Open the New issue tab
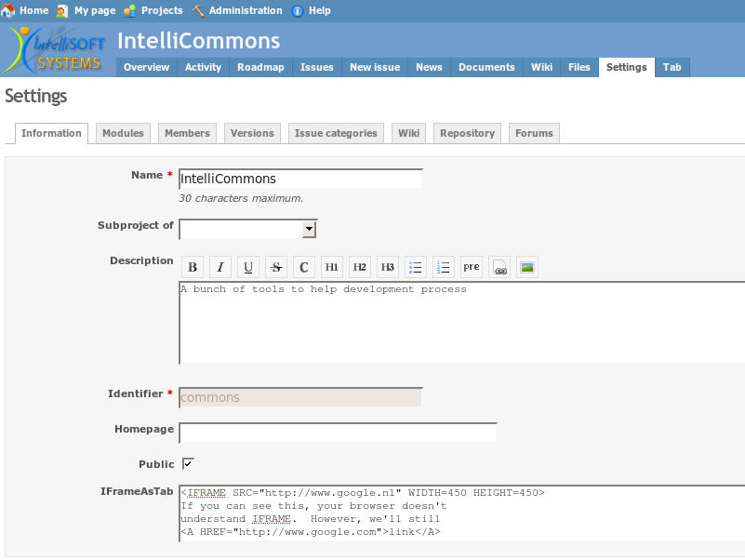Viewport: 745px width, 560px height. 375,68
